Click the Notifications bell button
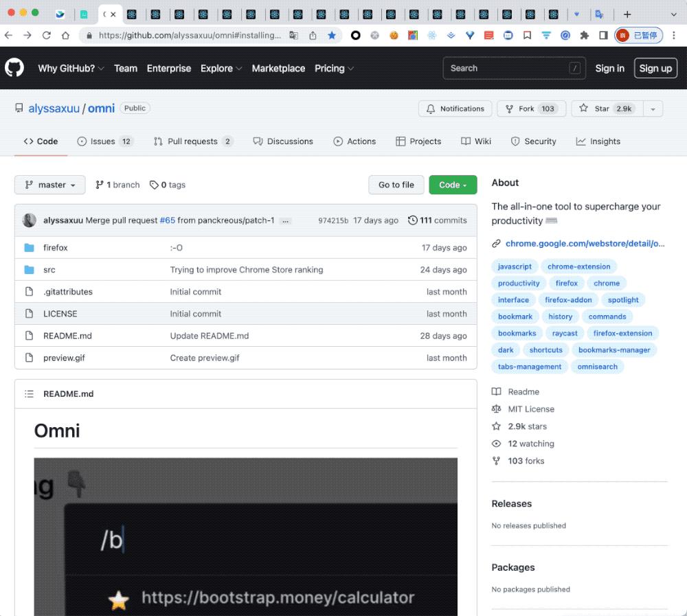Viewport: 687px width, 616px height. [x=455, y=109]
